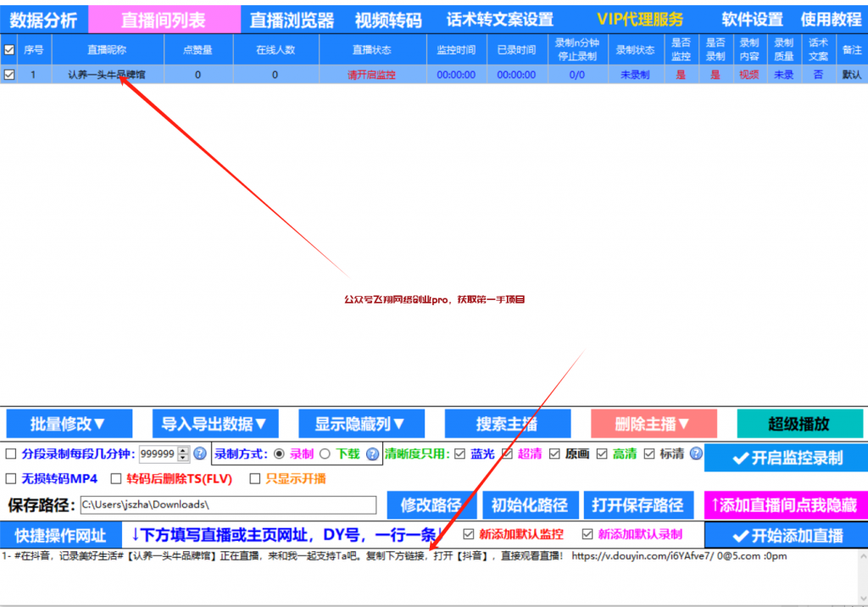Open the 显示隐藏列 dropdown
The image size is (868, 607).
(360, 424)
